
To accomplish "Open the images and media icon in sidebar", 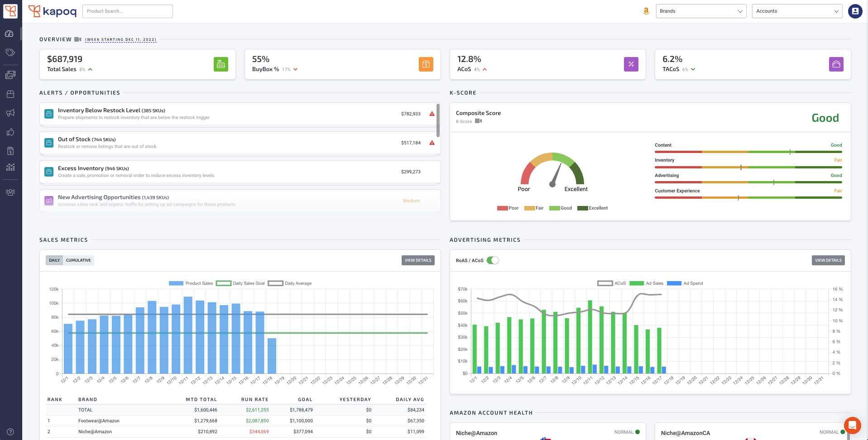I will coord(10,75).
